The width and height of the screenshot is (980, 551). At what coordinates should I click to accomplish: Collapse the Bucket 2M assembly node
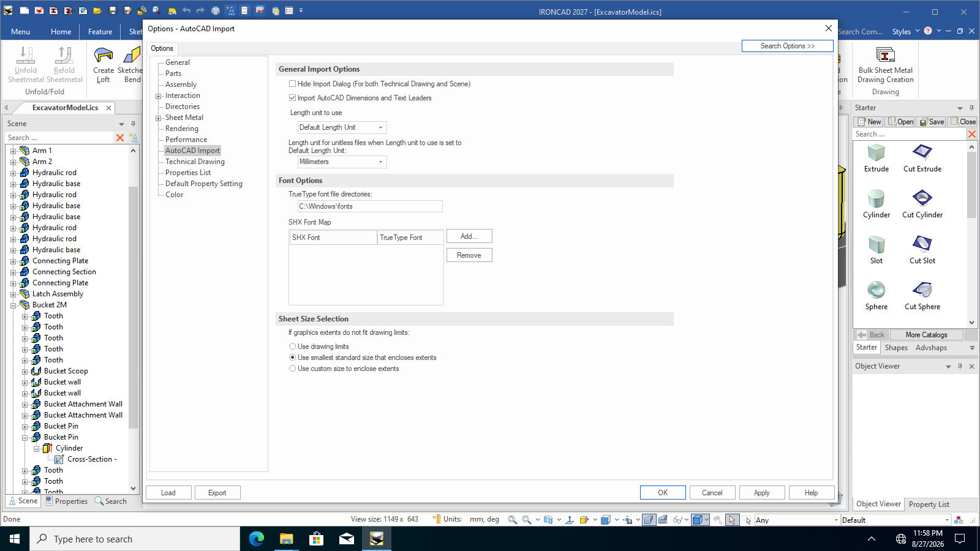tap(13, 305)
